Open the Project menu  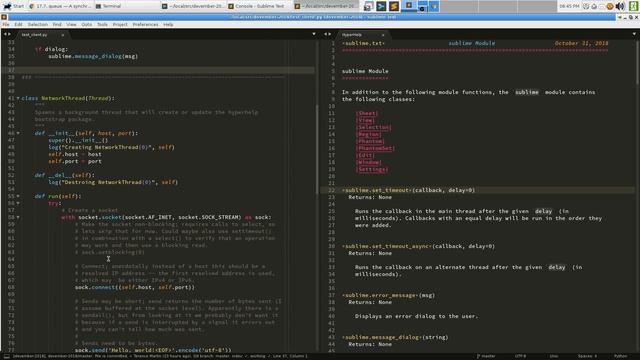[x=120, y=24]
